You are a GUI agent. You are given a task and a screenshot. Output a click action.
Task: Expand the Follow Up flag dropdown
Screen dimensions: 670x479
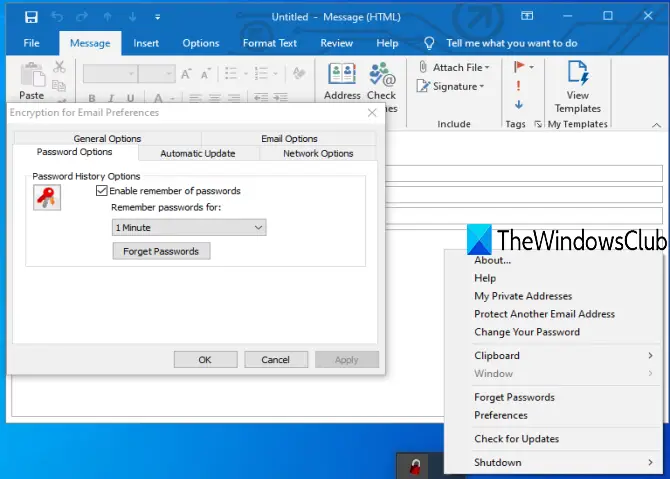click(x=532, y=67)
